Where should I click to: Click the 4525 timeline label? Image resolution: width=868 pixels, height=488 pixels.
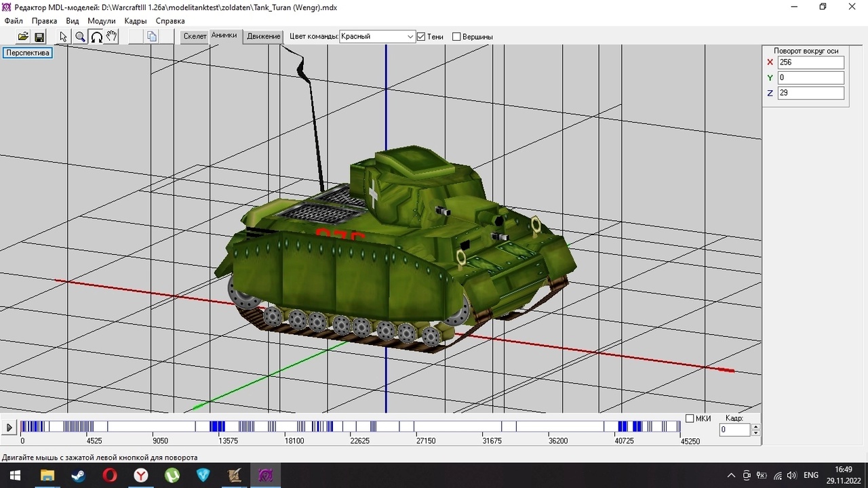[x=94, y=441]
